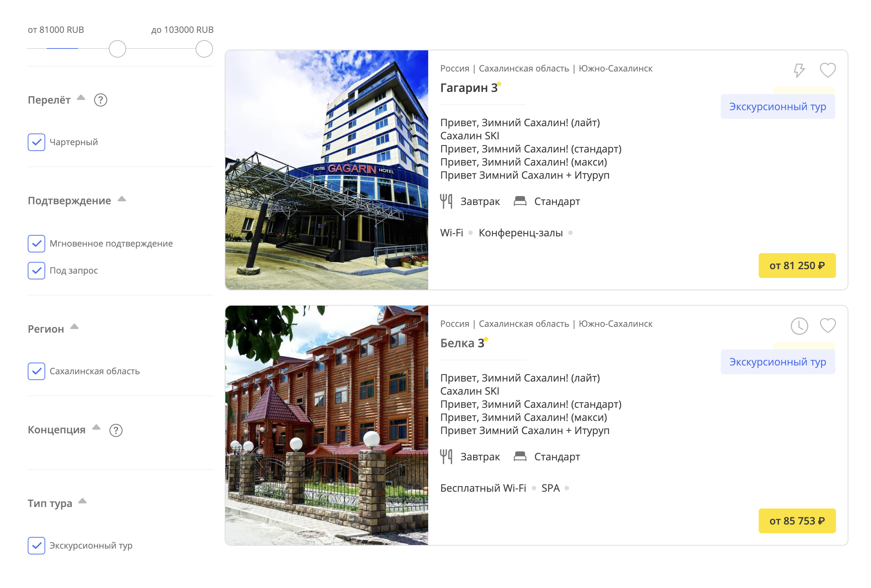This screenshot has width=871, height=588.
Task: Uncheck the Чартерный flight checkbox
Action: coord(36,142)
